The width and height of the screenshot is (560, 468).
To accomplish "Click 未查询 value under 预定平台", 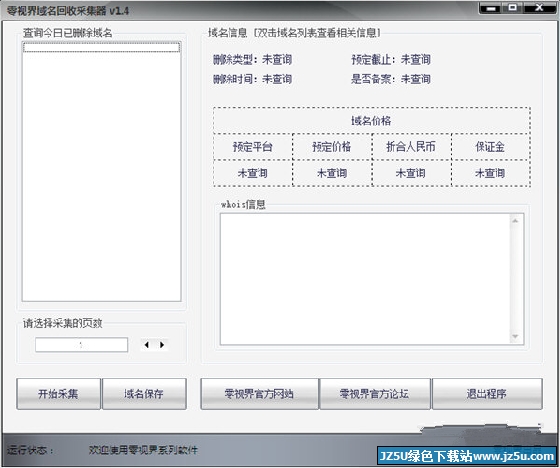I will coord(253,173).
